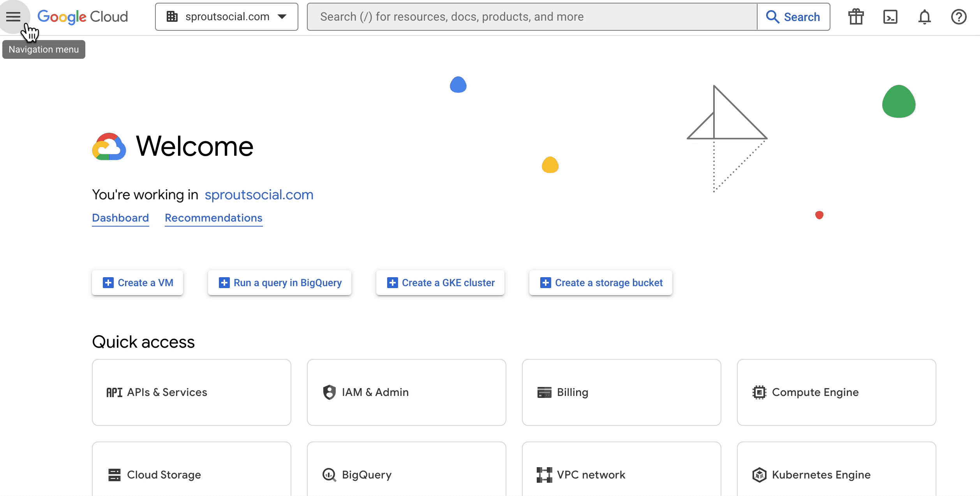This screenshot has width=980, height=496.
Task: Open the IAM & Admin card
Action: [x=406, y=392]
